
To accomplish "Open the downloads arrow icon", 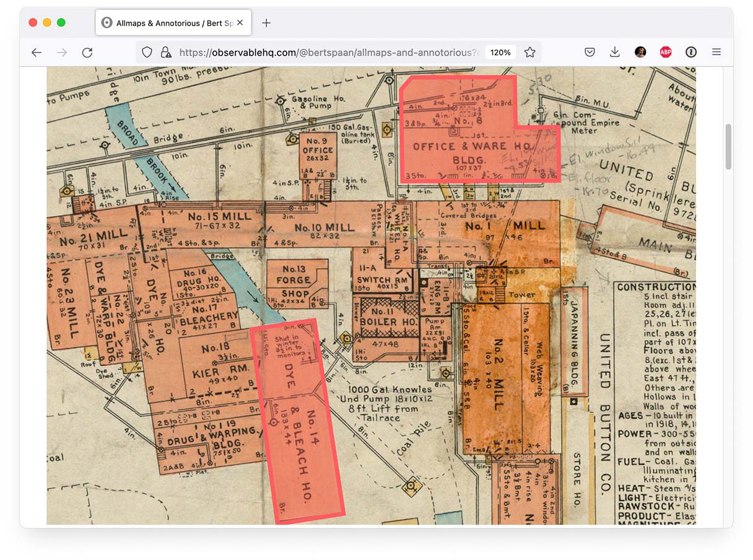I will [x=615, y=53].
